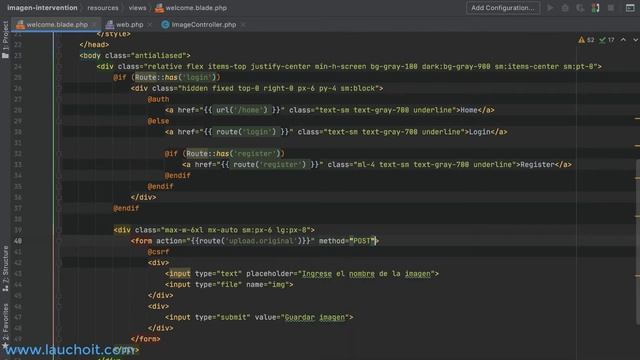
Task: Close the ImageController.php tab
Action: (243, 24)
